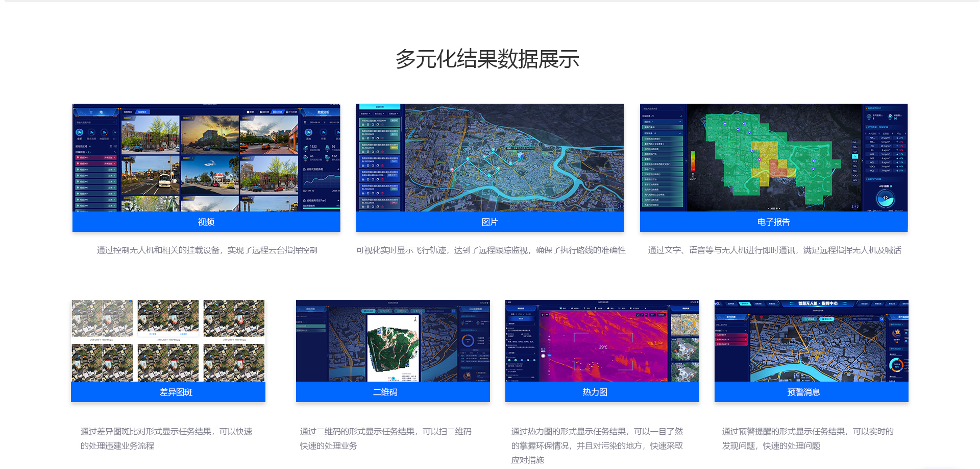Image resolution: width=980 pixels, height=469 pixels.
Task: Switch to the 九分屏 grid layout
Action: [278, 112]
